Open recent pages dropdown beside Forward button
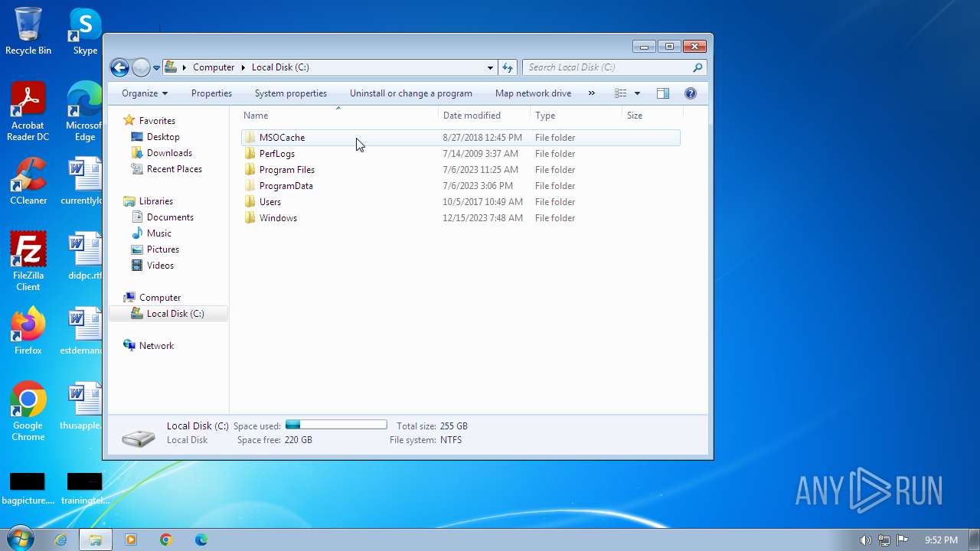 [x=156, y=67]
